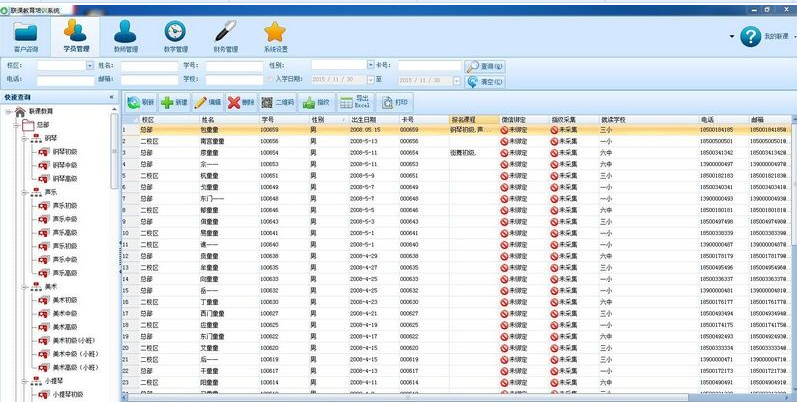Open the 性别 dropdown in filters
Image resolution: width=797 pixels, height=402 pixels.
(371, 65)
